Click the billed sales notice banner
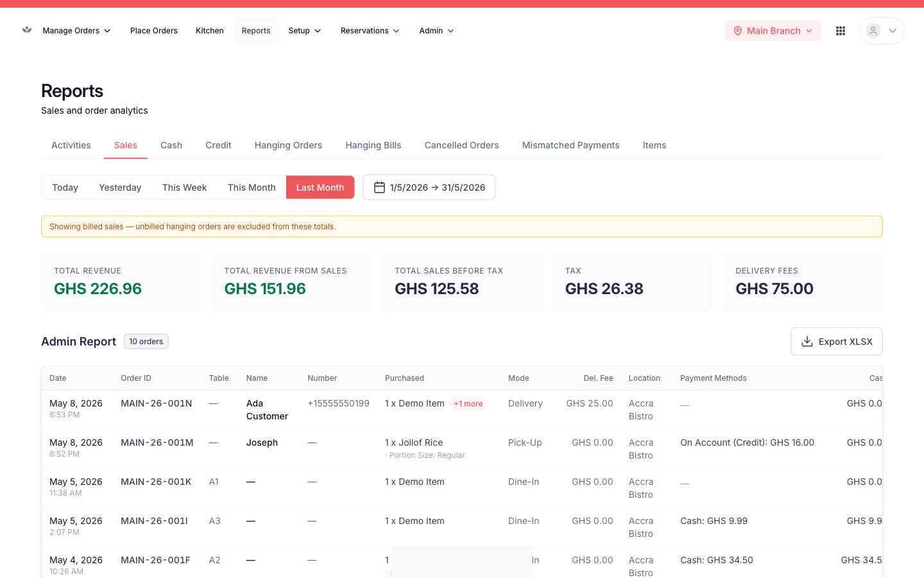Image resolution: width=924 pixels, height=578 pixels. click(462, 227)
